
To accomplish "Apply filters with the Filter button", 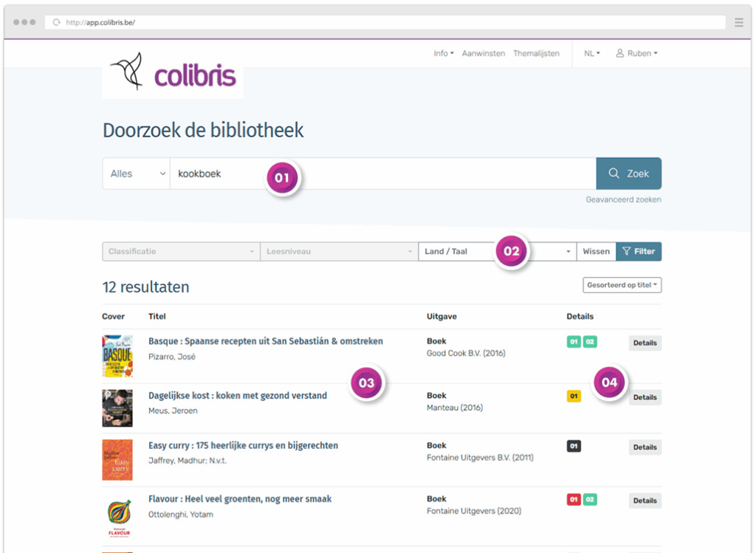I will [639, 252].
